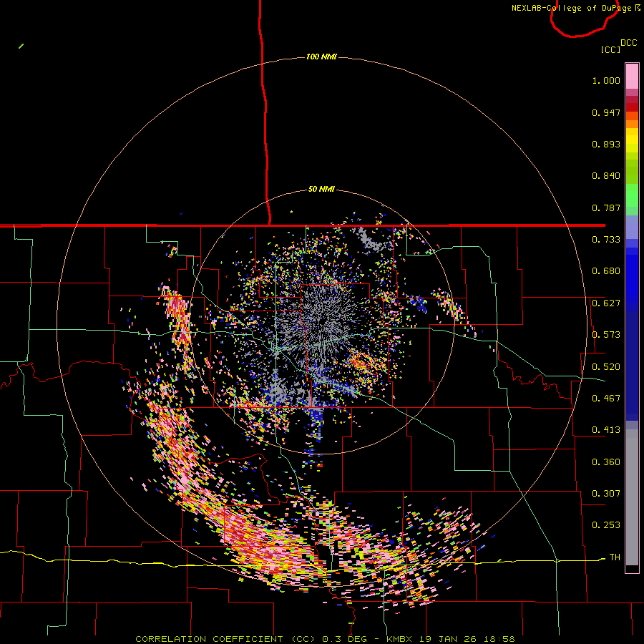Click the 0.733 scale value
The height and width of the screenshot is (644, 644).
coord(606,240)
